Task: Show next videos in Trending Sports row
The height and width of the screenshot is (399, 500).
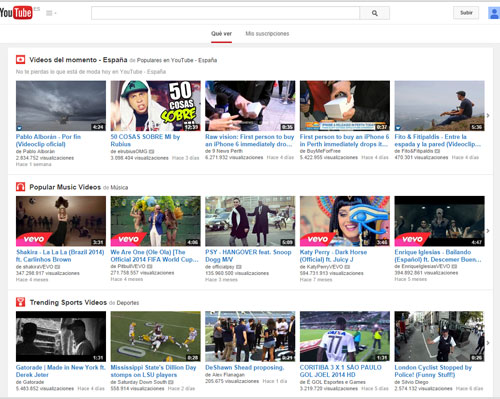Action: point(488,343)
